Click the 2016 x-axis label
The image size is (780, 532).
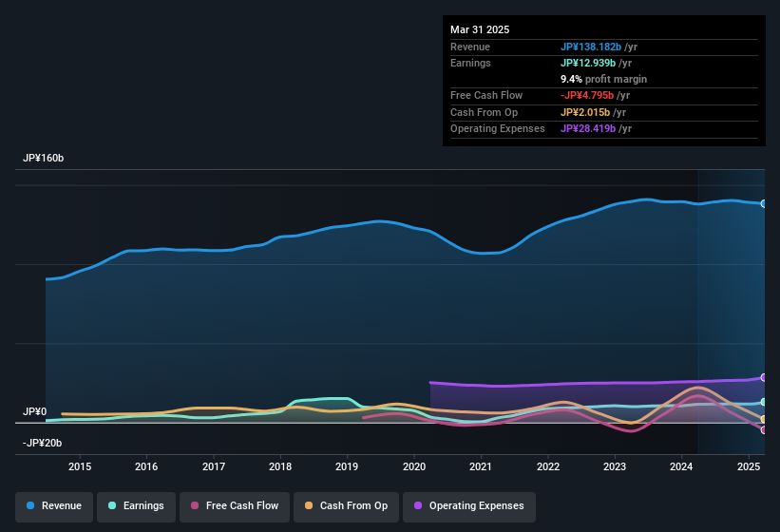[x=146, y=466]
